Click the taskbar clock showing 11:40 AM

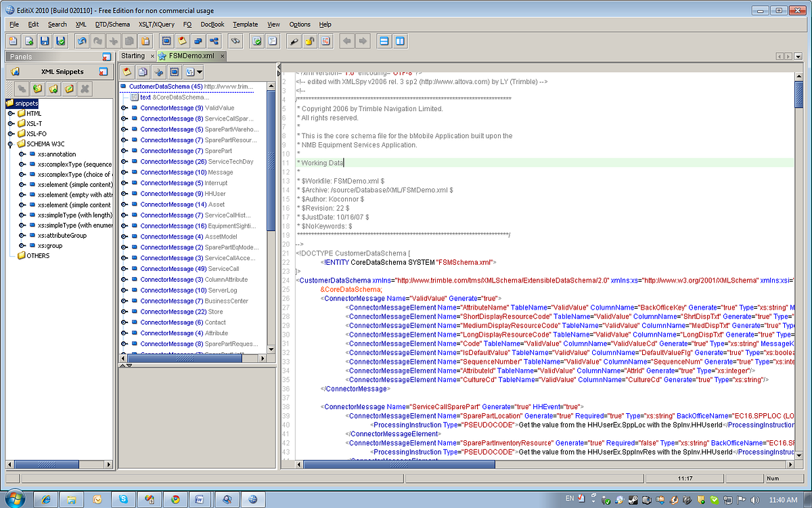[784, 499]
